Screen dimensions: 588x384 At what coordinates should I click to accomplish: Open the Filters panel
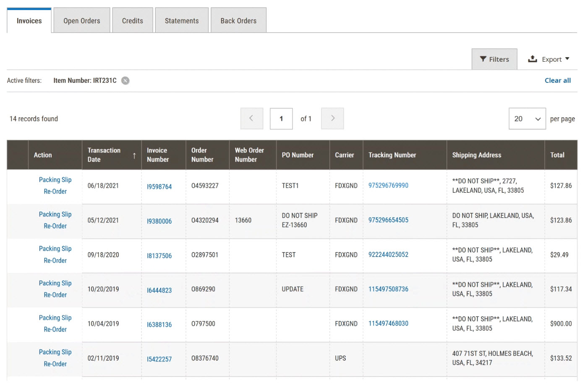494,59
